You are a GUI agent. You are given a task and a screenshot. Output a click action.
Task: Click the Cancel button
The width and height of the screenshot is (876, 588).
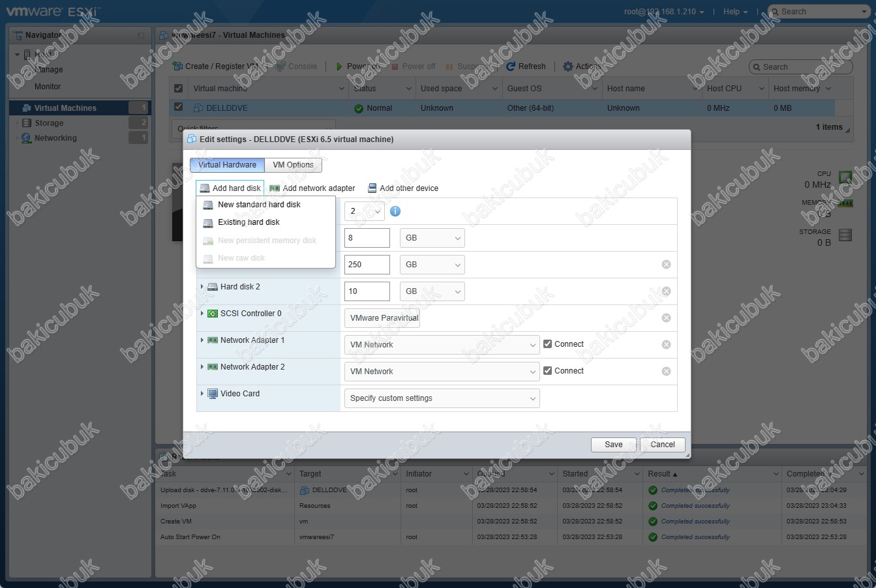(662, 445)
